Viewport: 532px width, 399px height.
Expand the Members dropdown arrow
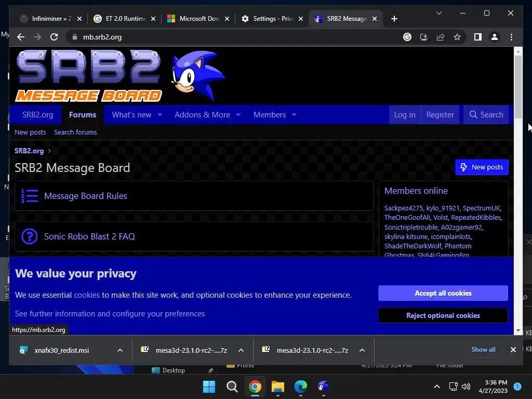click(294, 115)
